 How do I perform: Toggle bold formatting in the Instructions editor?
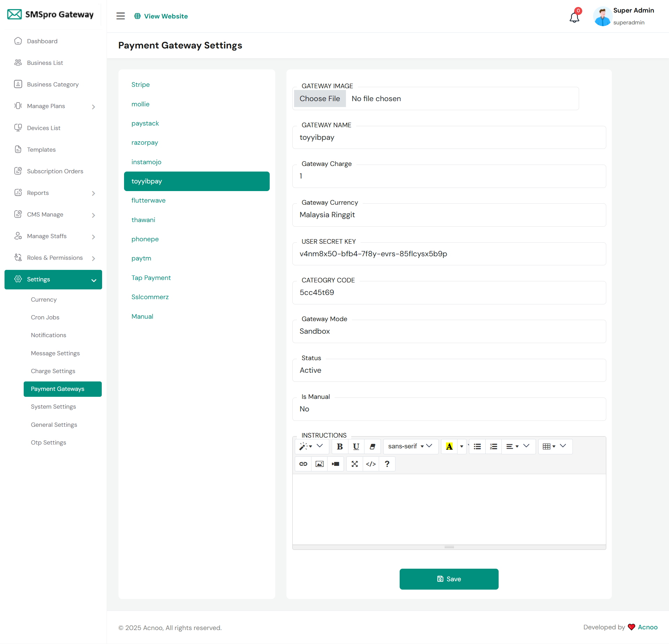pos(340,446)
